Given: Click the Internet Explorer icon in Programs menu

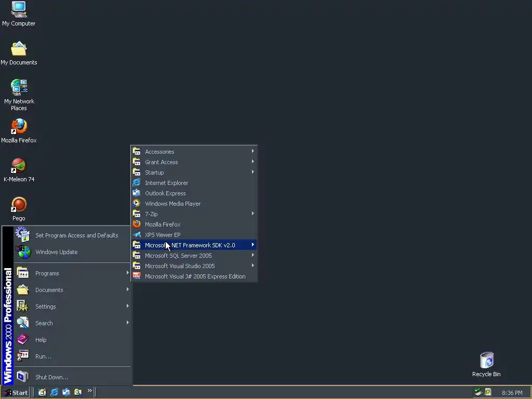Looking at the screenshot, I should [137, 182].
